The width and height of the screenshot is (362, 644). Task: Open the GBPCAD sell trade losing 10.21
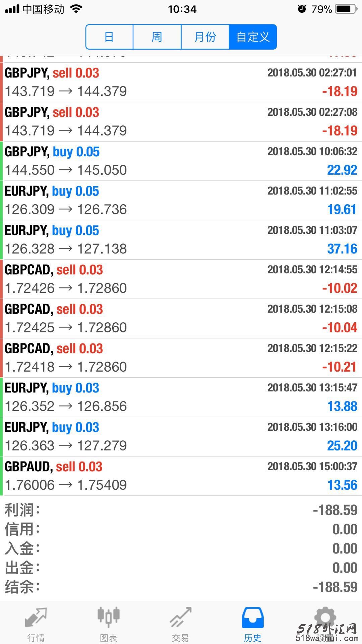coord(181,358)
